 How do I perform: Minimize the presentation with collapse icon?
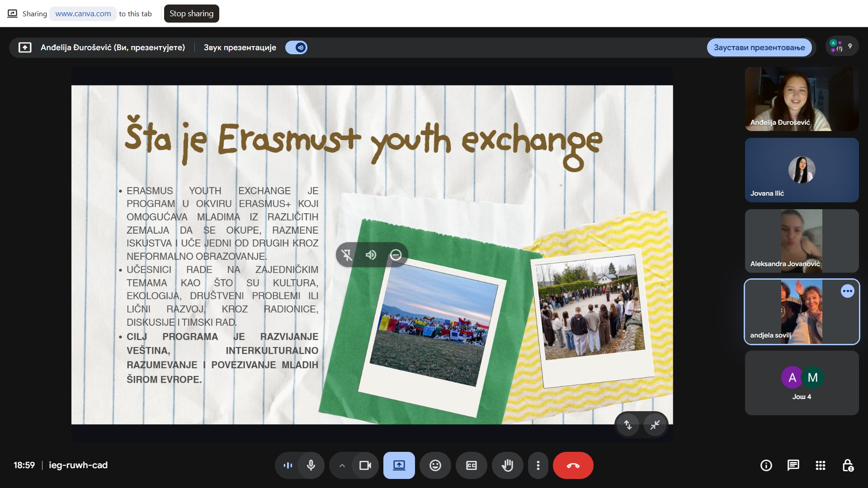(x=655, y=425)
